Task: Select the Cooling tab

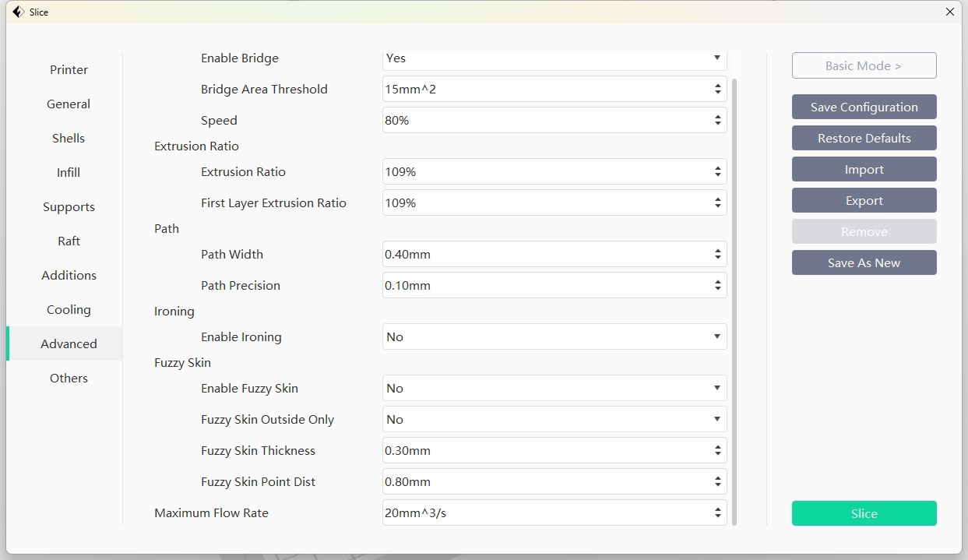Action: tap(69, 310)
